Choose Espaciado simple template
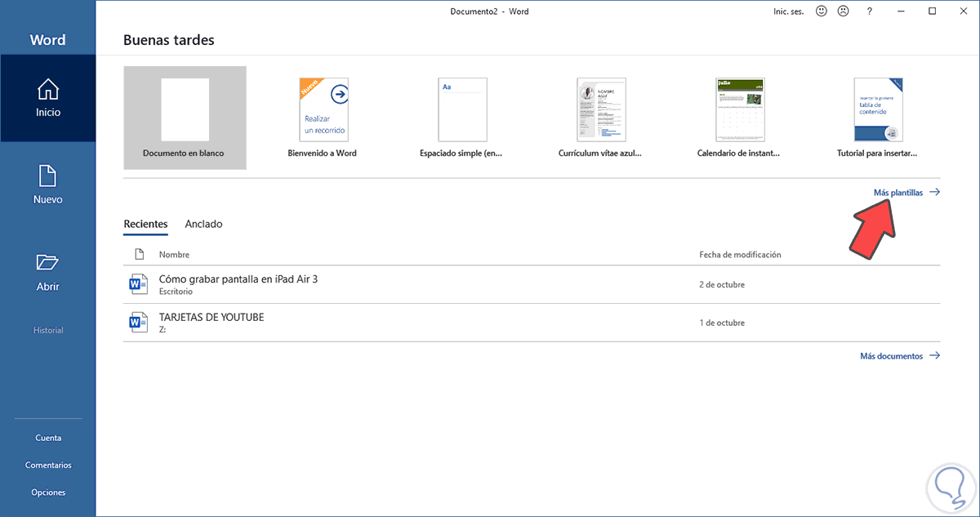This screenshot has height=517, width=980. 462,118
